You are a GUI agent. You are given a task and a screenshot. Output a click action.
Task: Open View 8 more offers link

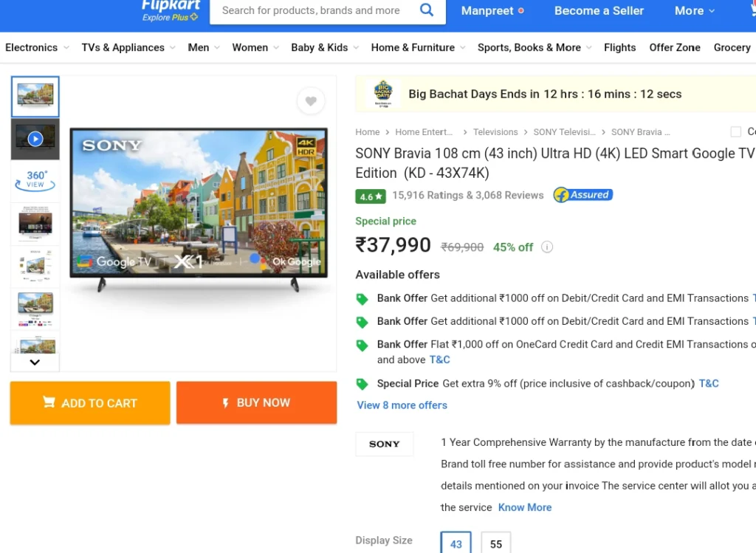coord(402,405)
